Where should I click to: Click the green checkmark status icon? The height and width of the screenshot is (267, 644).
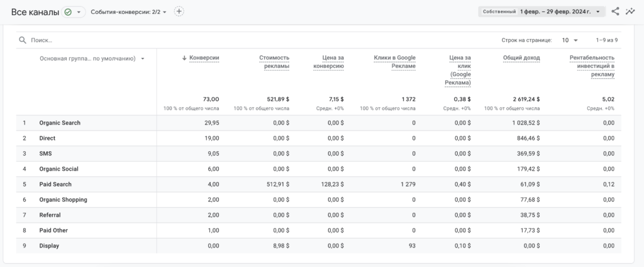click(68, 12)
